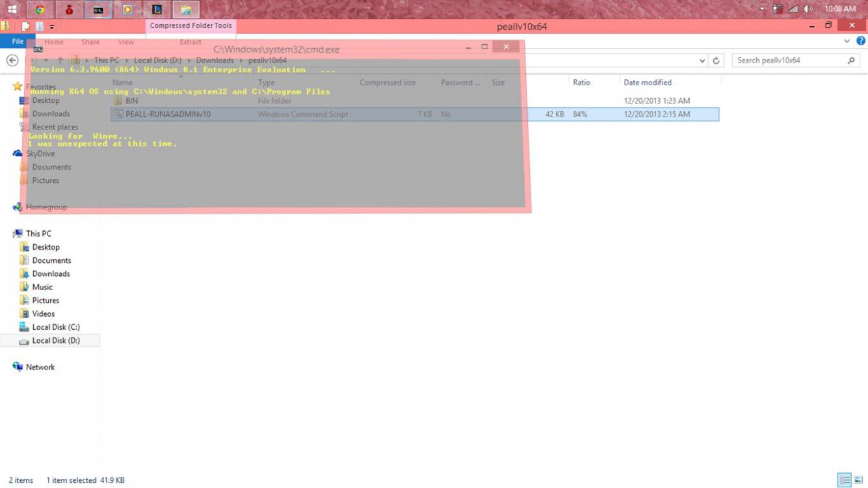The image size is (868, 488).
Task: Sort by the Ratio column header
Action: pyautogui.click(x=581, y=83)
